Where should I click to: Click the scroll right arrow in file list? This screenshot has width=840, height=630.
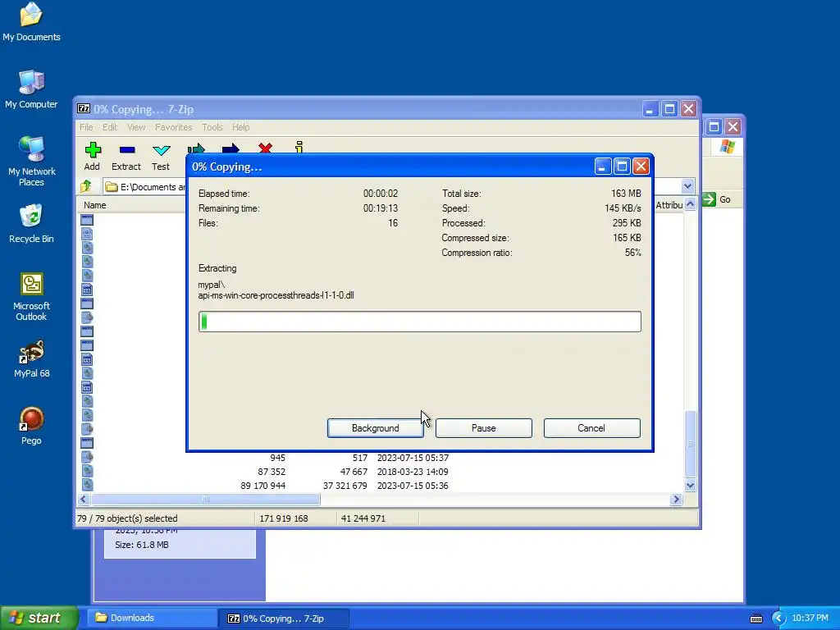[676, 500]
